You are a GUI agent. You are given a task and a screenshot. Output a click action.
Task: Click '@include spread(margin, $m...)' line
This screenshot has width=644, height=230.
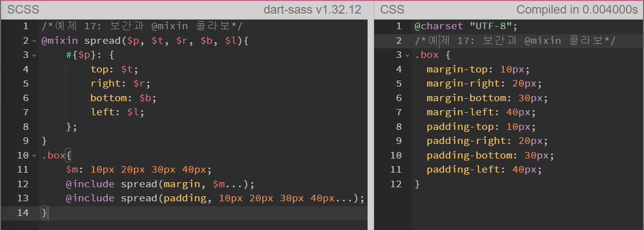point(161,184)
